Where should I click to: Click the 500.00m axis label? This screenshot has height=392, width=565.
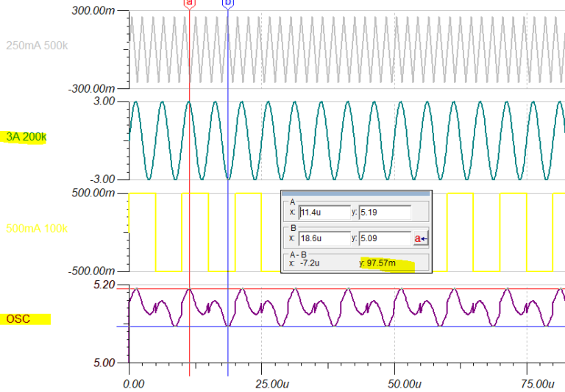[x=93, y=193]
